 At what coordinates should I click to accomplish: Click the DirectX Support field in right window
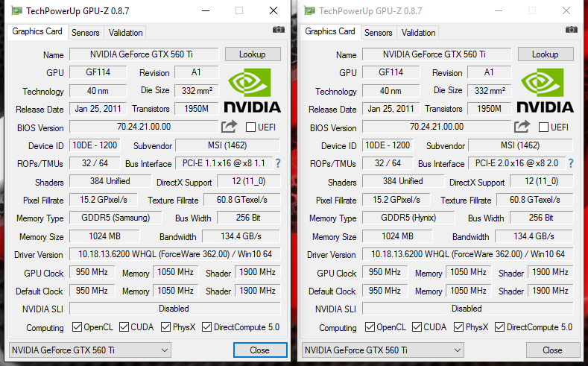[542, 181]
